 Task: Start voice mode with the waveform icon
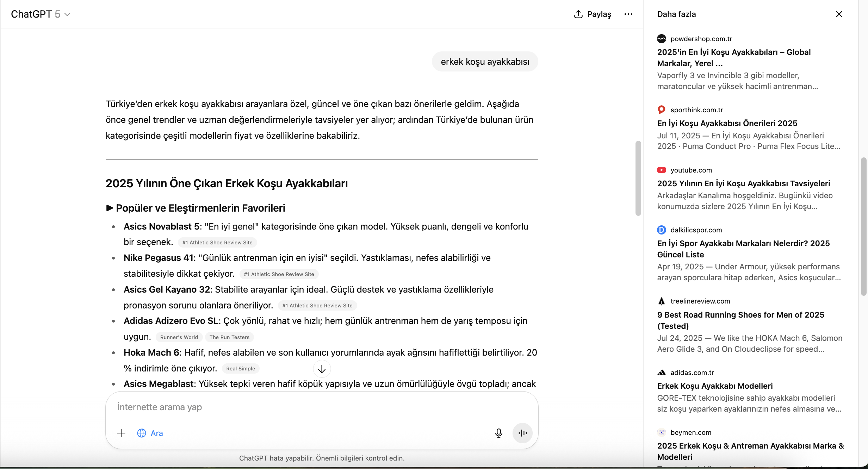coord(522,433)
